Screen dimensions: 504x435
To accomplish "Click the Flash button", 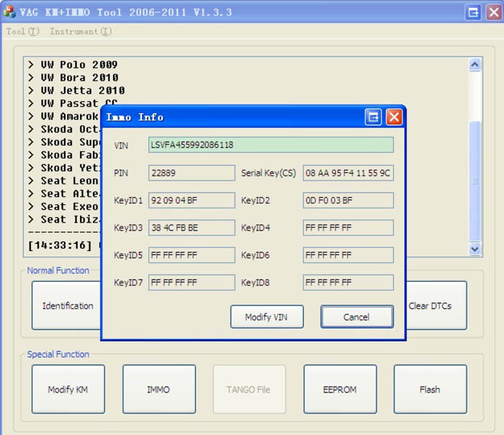I will [431, 389].
